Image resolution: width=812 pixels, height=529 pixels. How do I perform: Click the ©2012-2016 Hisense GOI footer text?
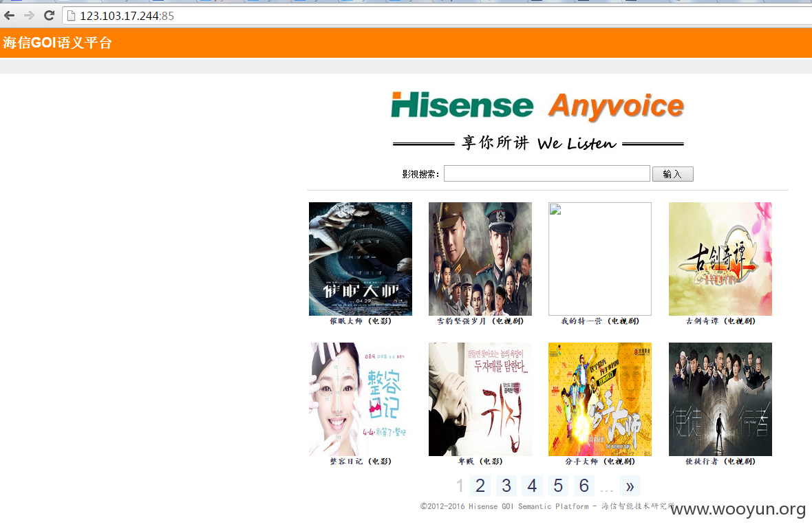(x=547, y=506)
